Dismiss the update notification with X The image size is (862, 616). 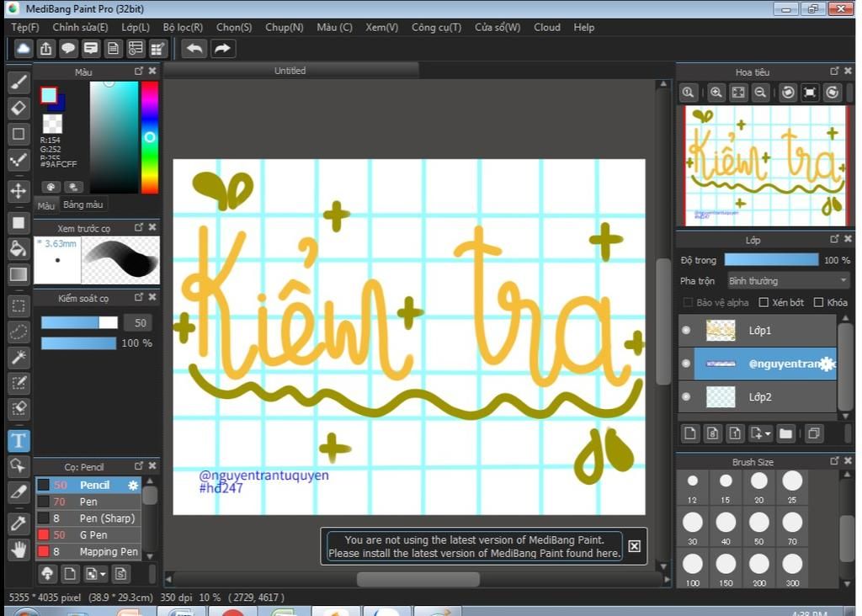pos(635,546)
